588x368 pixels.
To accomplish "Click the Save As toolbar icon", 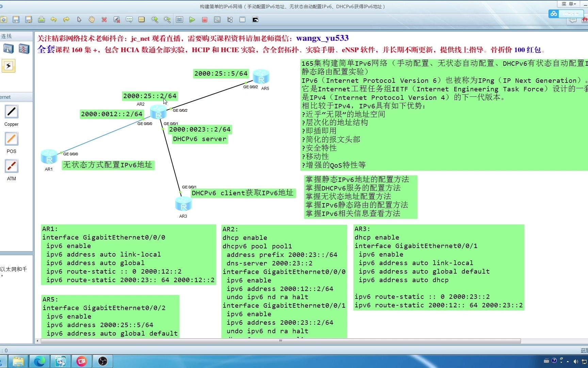I will (x=29, y=19).
